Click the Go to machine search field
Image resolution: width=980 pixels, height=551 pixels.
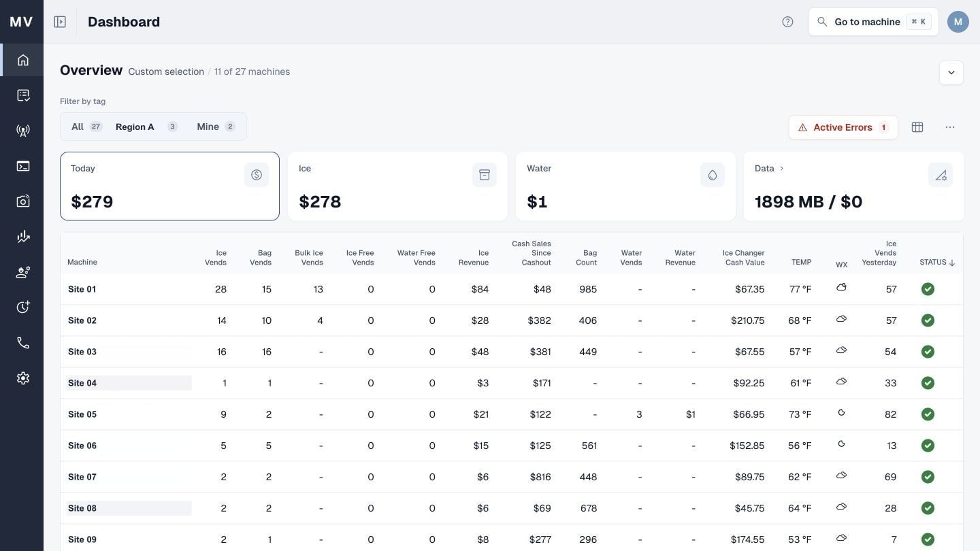point(873,22)
